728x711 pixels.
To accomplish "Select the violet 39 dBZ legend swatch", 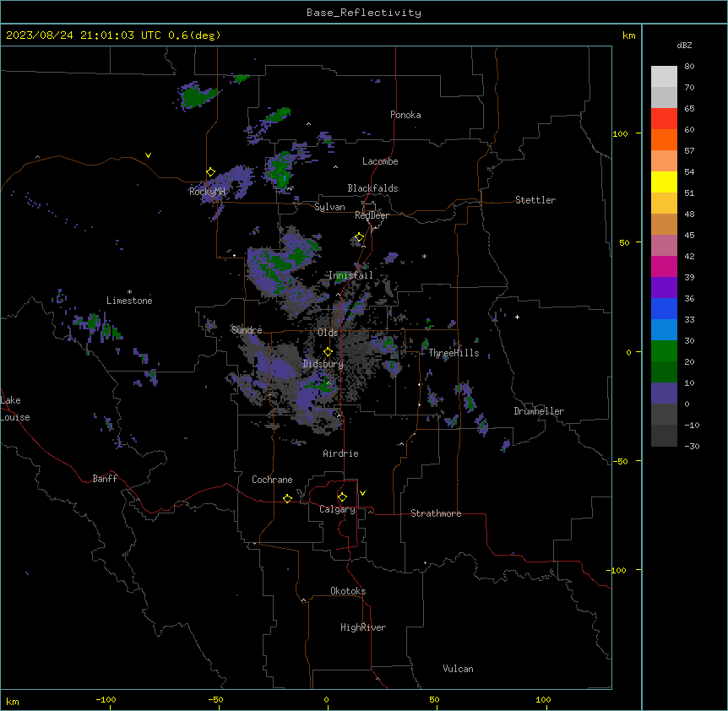I will tap(664, 287).
